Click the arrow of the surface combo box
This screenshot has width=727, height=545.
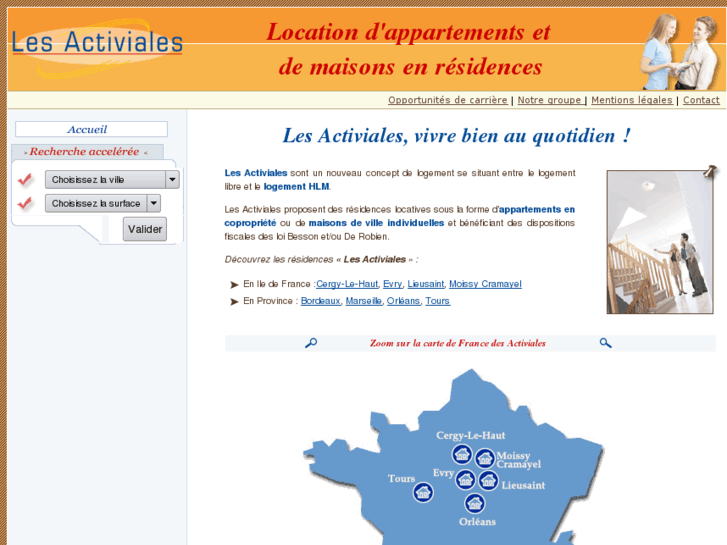pyautogui.click(x=154, y=203)
